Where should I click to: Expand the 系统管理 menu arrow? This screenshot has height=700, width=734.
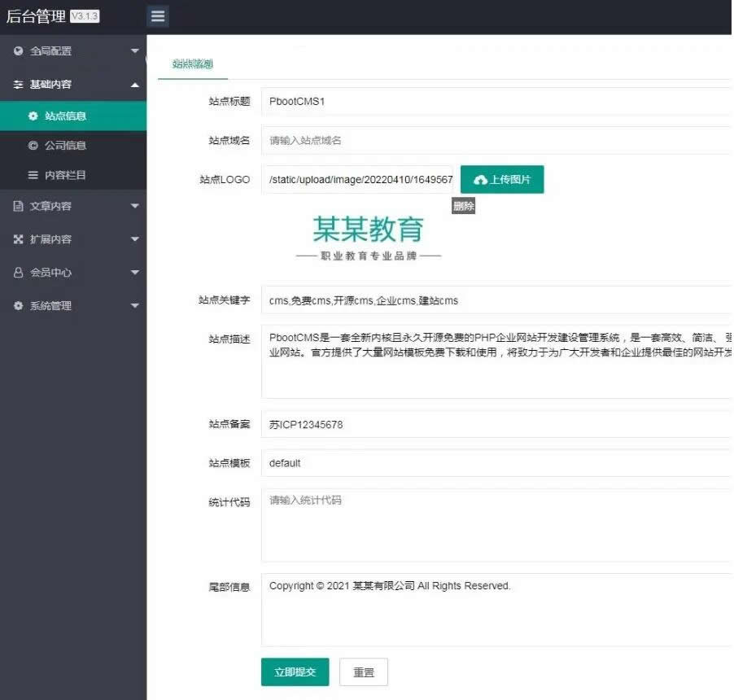(135, 306)
